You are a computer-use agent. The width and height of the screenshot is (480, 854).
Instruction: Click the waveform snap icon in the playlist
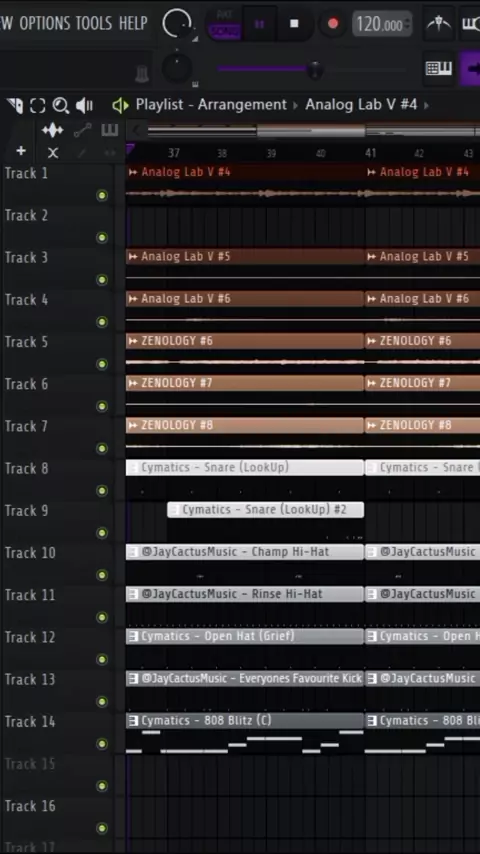point(53,130)
